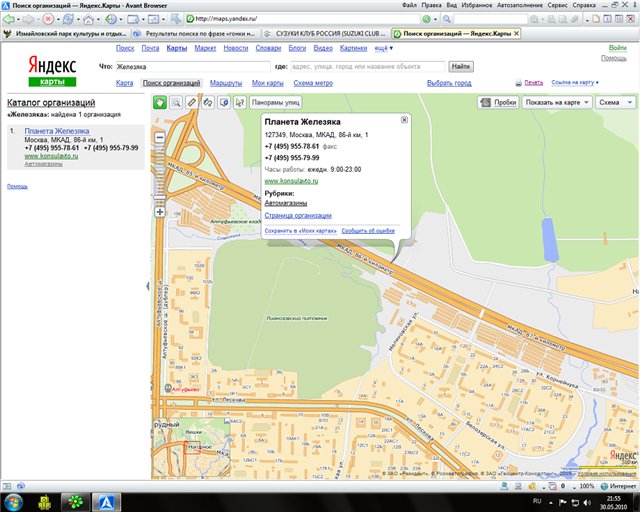Click the где address input field
Screen dimensions: 640x512
(x=367, y=67)
